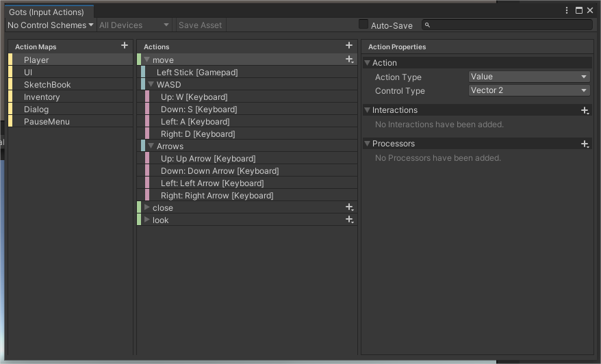Select the SketchBook action map

47,85
